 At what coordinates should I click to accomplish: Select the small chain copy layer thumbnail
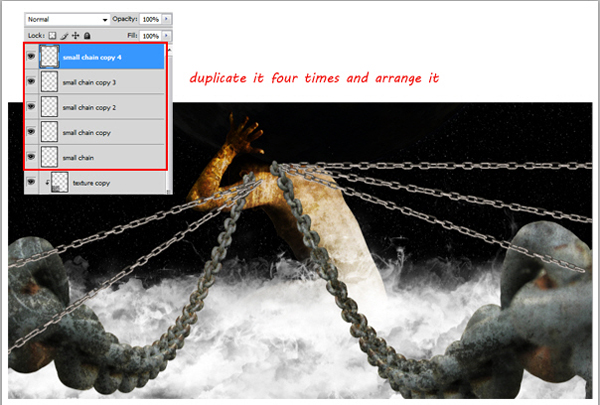(x=49, y=131)
